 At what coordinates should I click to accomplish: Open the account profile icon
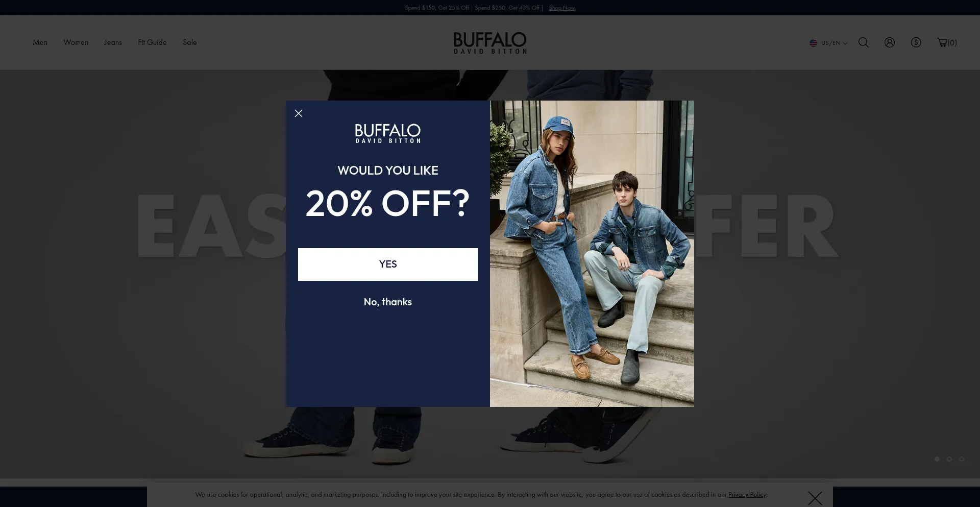890,42
